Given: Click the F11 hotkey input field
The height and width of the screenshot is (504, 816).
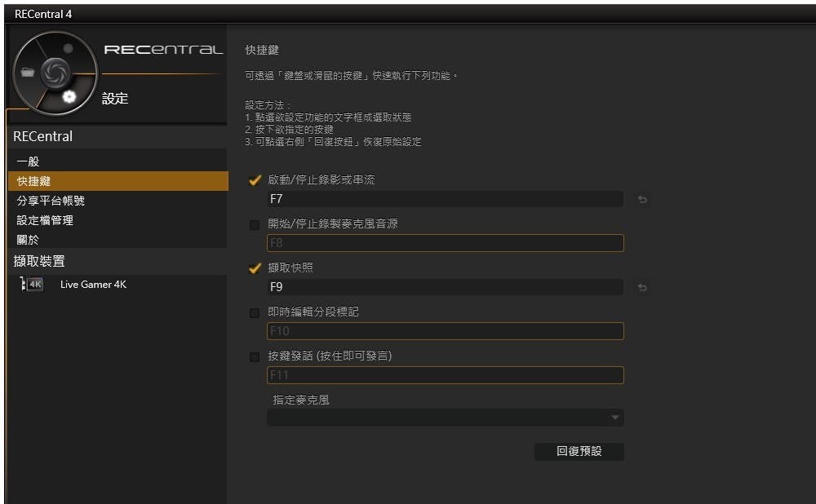Looking at the screenshot, I should (446, 375).
